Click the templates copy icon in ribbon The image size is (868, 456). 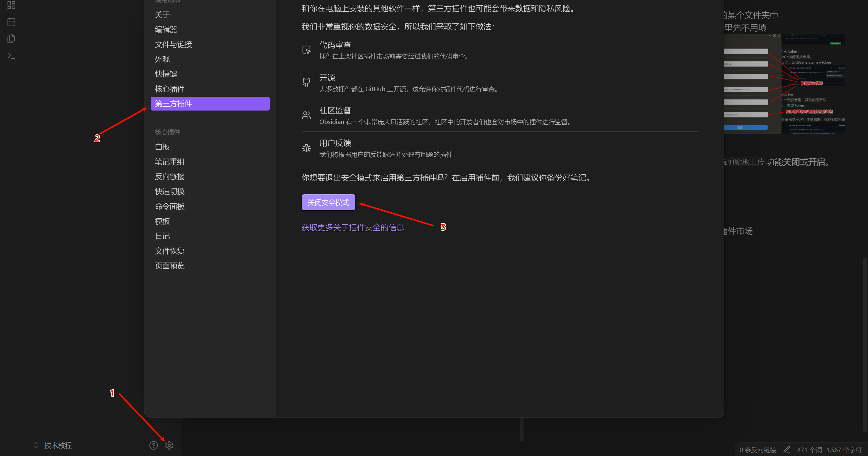click(x=11, y=39)
